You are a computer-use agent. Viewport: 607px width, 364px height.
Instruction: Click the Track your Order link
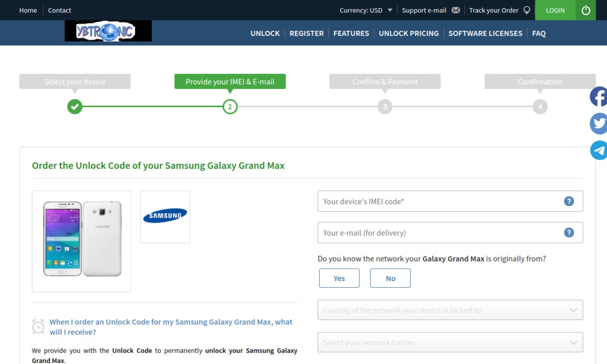click(x=494, y=10)
